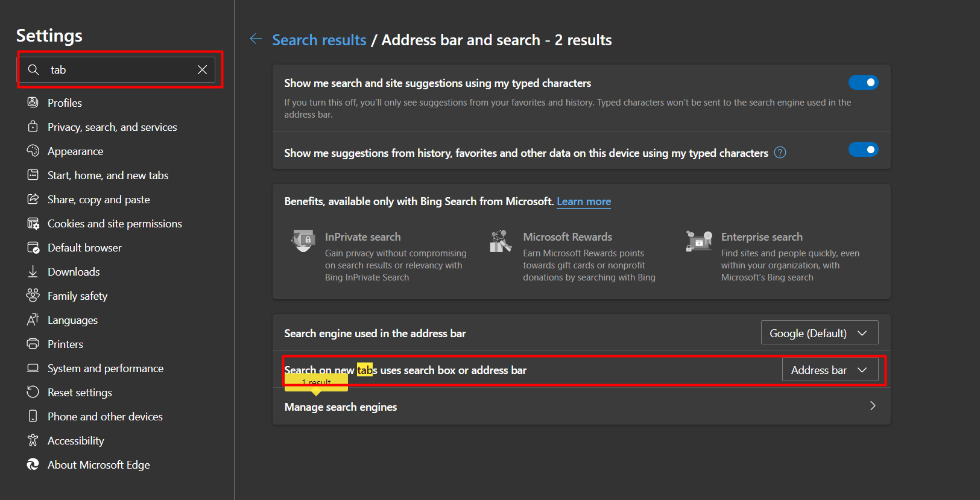980x500 pixels.
Task: Click the Downloads arrow icon
Action: tap(33, 271)
